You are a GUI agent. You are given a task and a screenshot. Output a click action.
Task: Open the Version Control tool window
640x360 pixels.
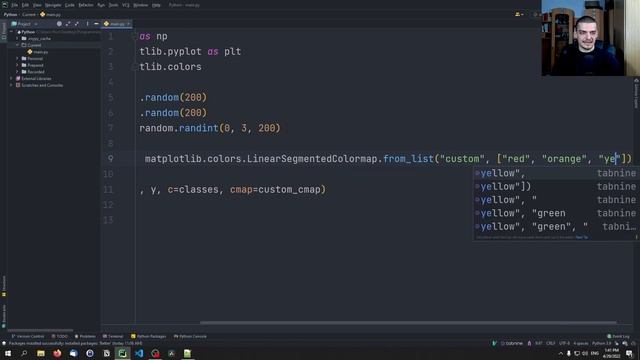tap(27, 337)
